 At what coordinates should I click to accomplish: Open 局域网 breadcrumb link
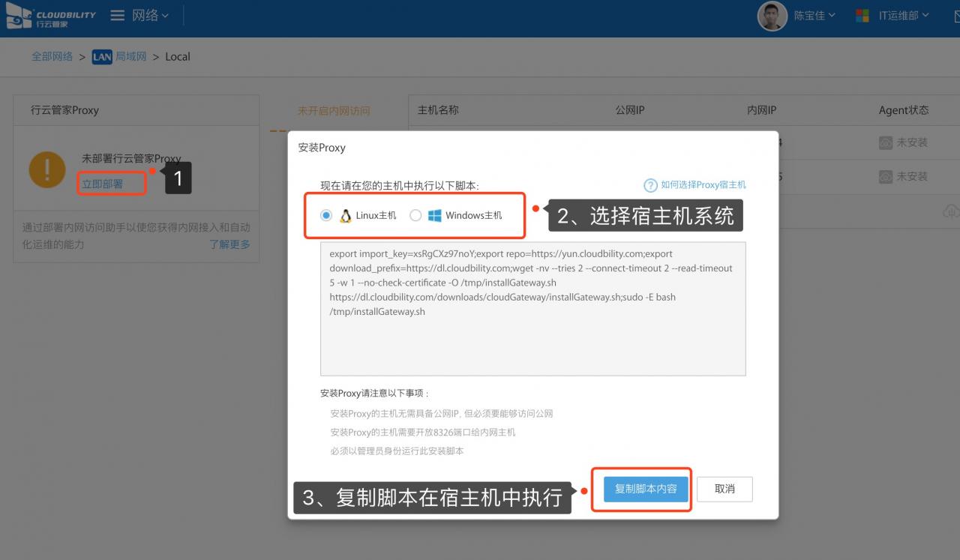coord(130,56)
